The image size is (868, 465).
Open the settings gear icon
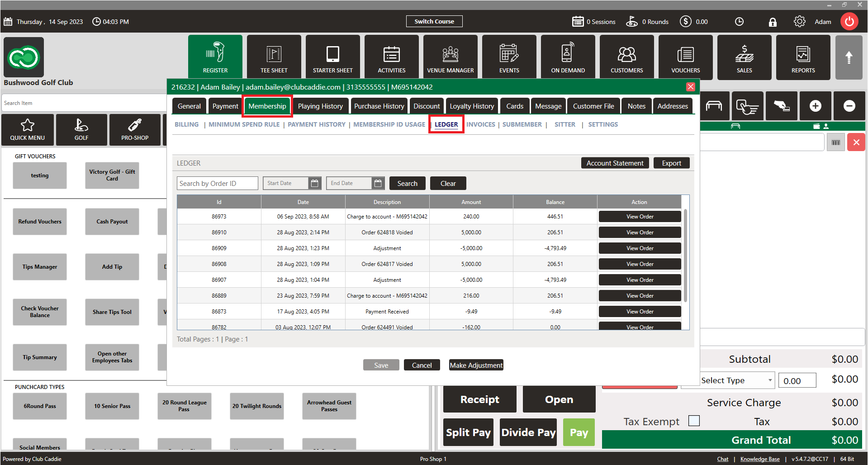click(x=799, y=22)
